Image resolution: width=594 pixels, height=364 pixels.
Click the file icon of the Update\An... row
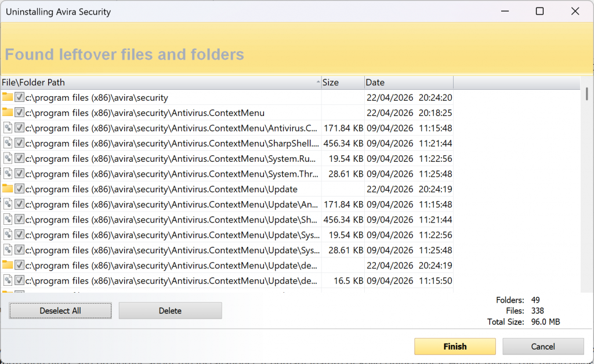coord(8,205)
